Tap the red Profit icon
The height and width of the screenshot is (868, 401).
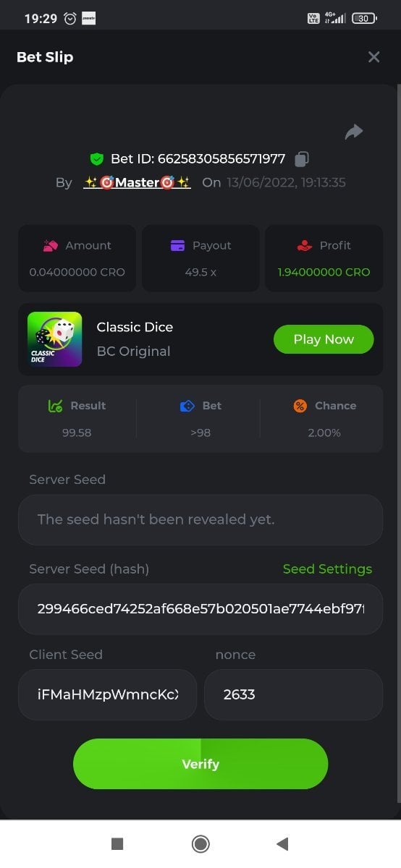tap(305, 246)
